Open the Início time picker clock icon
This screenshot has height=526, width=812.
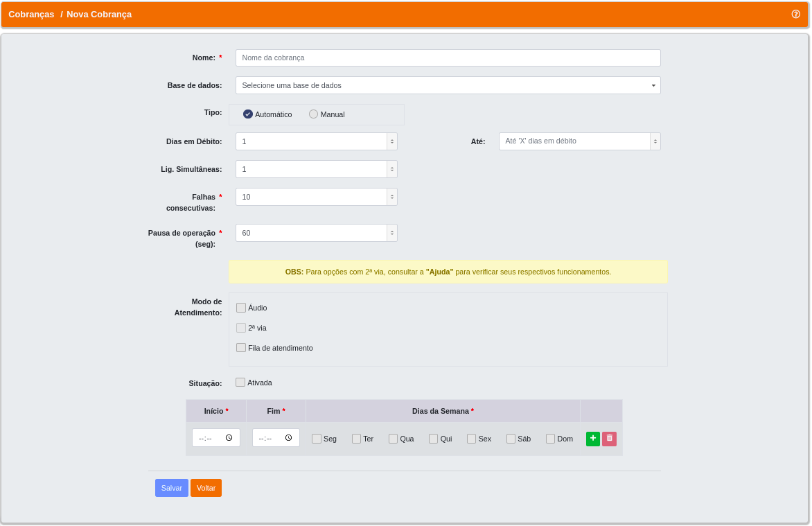[229, 438]
